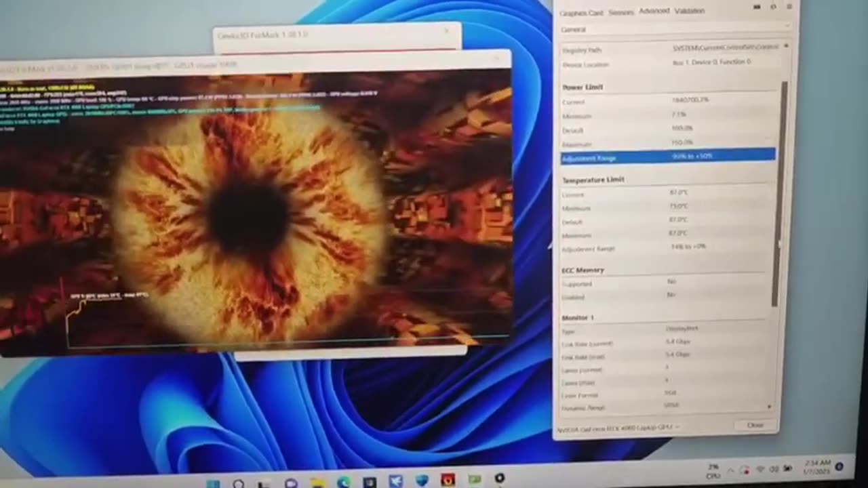Open the notification center badge
This screenshot has height=488, width=868.
pyautogui.click(x=839, y=466)
